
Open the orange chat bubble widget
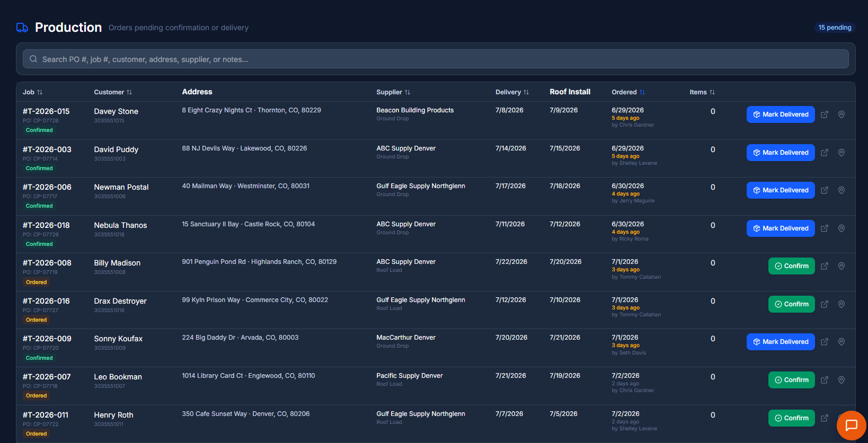pos(851,426)
